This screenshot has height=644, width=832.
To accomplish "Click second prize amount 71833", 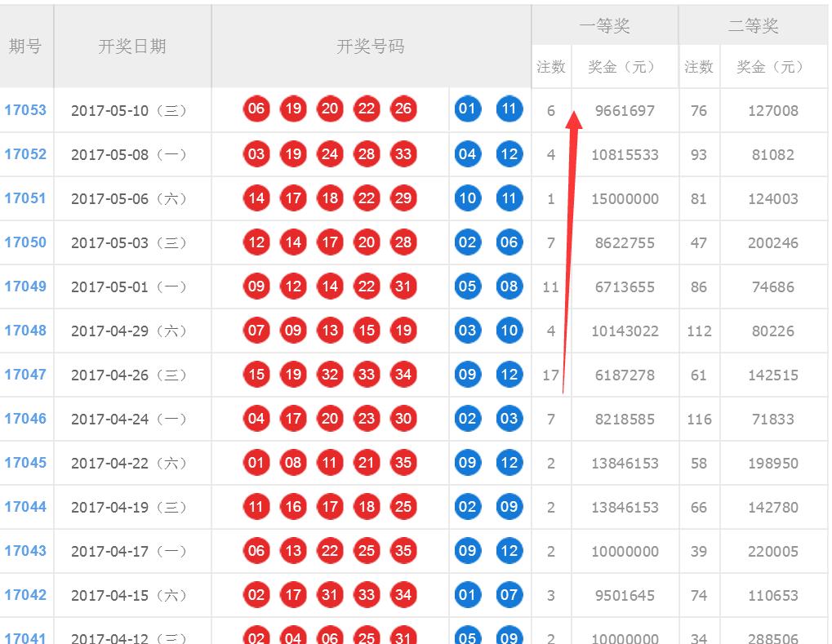I will coord(773,419).
